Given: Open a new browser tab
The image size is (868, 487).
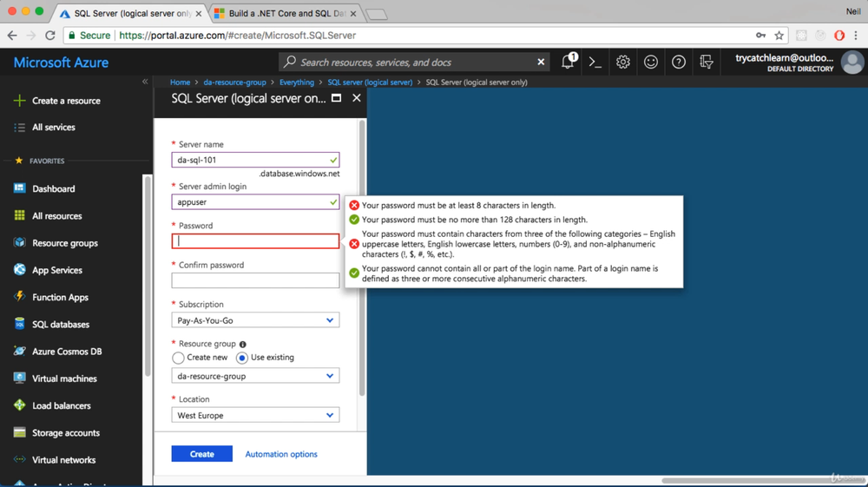Looking at the screenshot, I should click(x=377, y=15).
